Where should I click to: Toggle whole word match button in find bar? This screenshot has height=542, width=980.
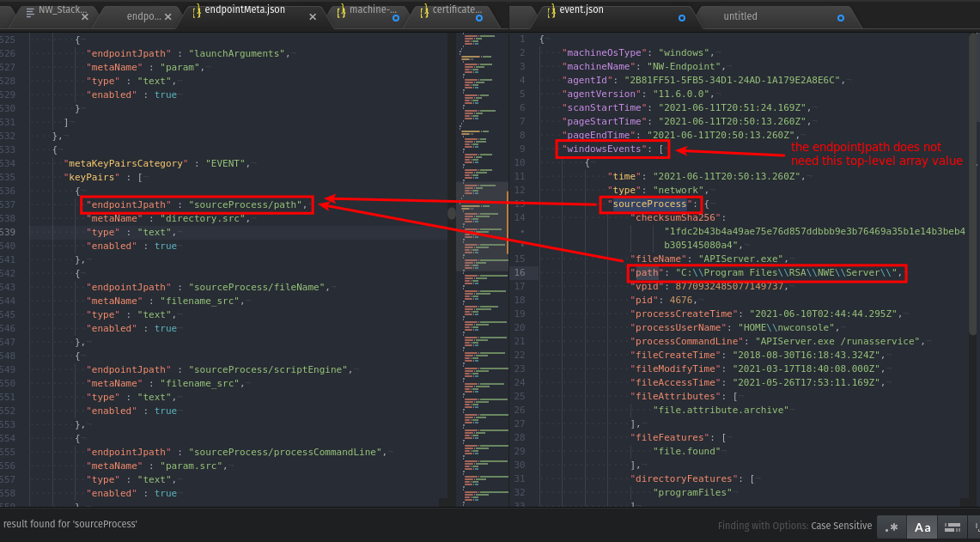coord(952,527)
